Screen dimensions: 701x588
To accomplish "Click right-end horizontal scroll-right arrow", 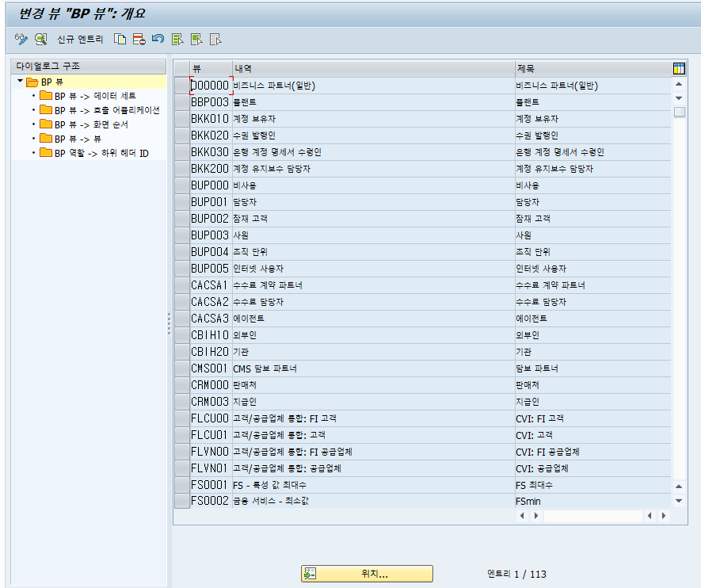I will [x=664, y=516].
